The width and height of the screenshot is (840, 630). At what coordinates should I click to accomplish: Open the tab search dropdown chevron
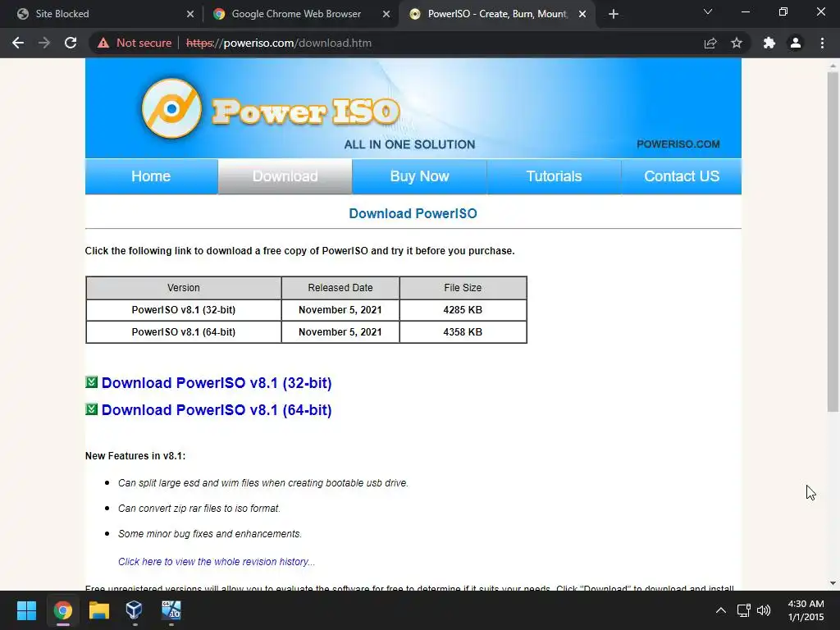tap(708, 11)
